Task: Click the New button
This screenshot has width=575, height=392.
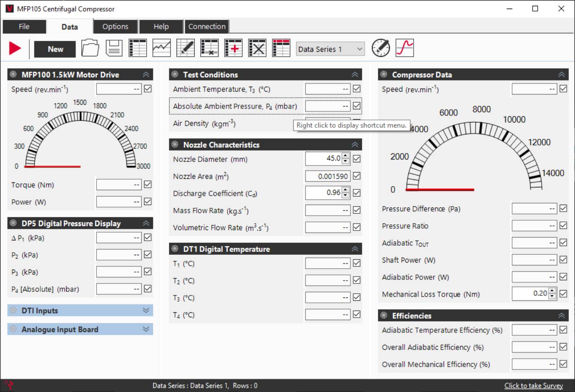Action: click(x=55, y=49)
